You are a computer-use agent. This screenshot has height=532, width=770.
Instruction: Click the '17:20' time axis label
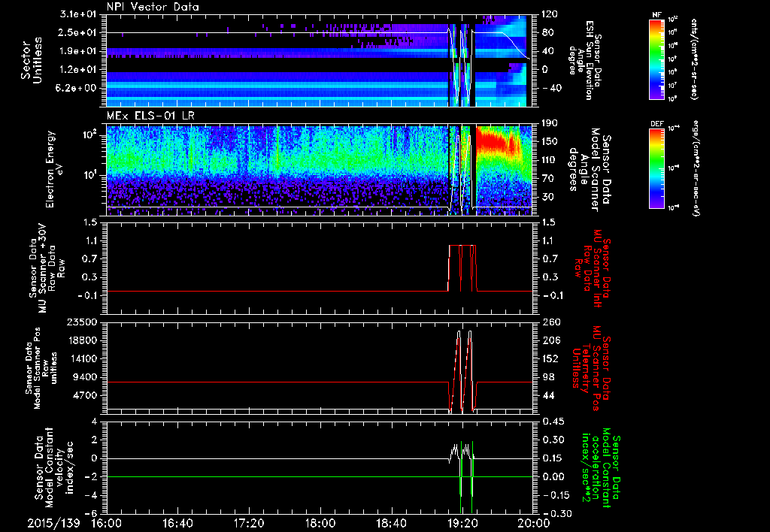click(249, 523)
